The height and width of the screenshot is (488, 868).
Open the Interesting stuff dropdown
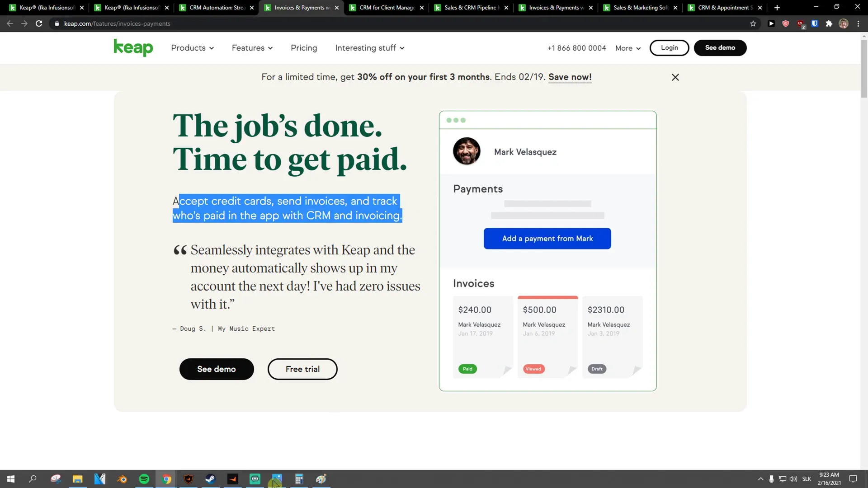[x=370, y=47]
